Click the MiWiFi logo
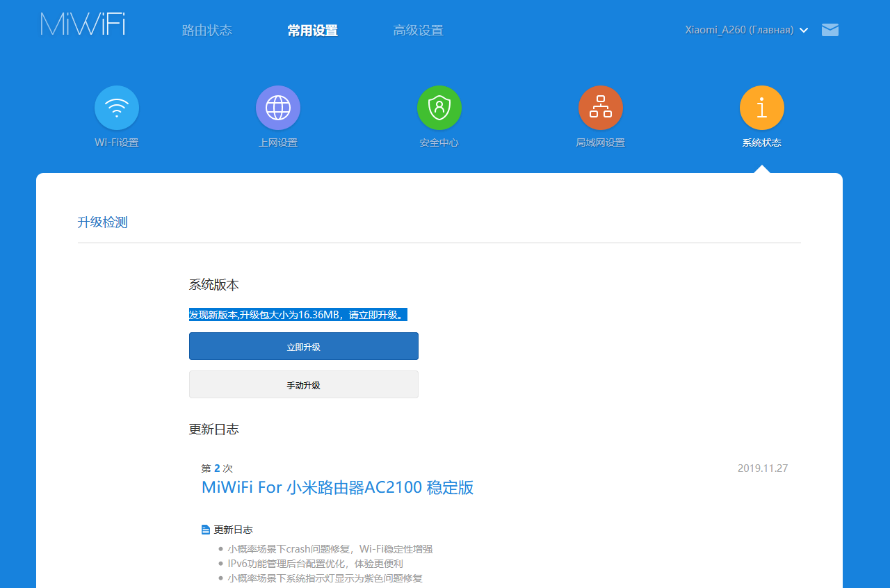Viewport: 890px width, 588px height. (x=83, y=24)
